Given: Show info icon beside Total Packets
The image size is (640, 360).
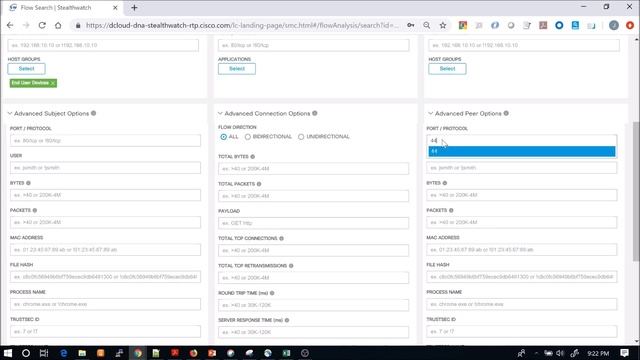Looking at the screenshot, I should 259,184.
